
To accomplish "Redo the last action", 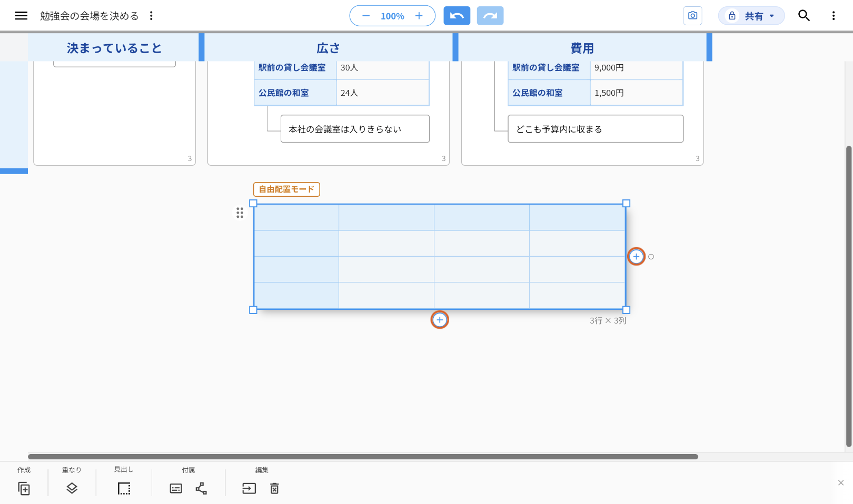I will click(490, 16).
